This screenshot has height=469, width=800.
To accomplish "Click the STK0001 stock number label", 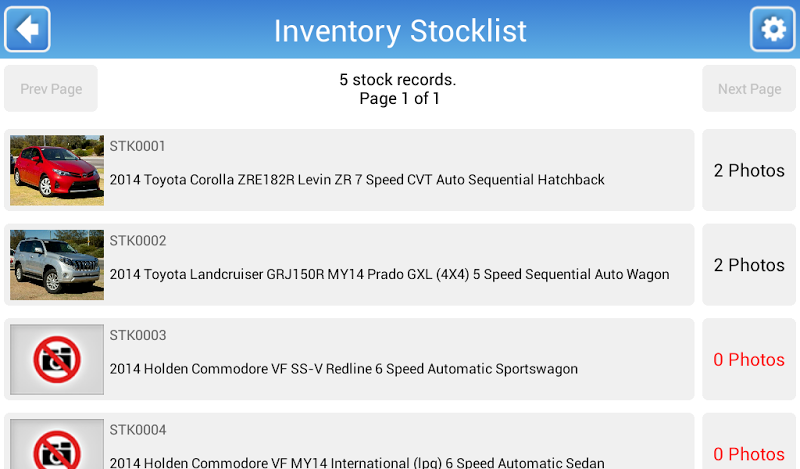I will click(137, 146).
